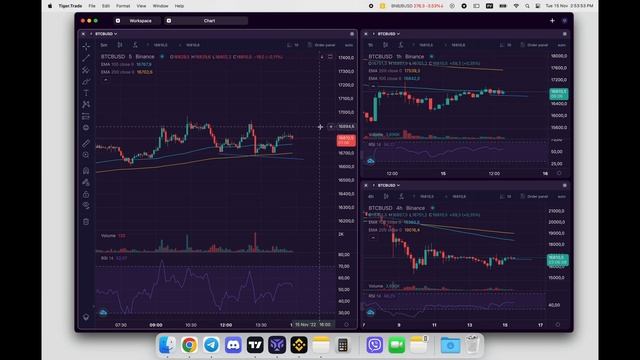
Task: Open indicators in the 1h chart toolbar
Action: [x=401, y=45]
